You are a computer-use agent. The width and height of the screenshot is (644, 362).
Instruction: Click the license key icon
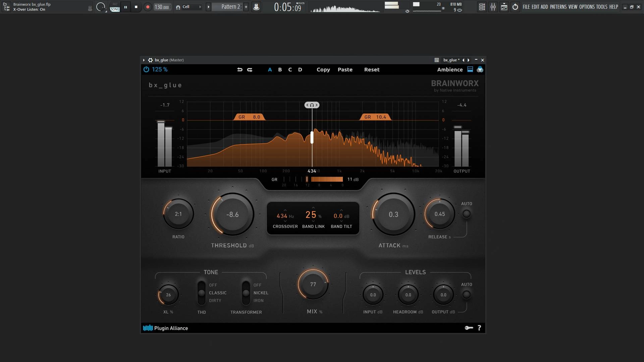click(x=469, y=328)
